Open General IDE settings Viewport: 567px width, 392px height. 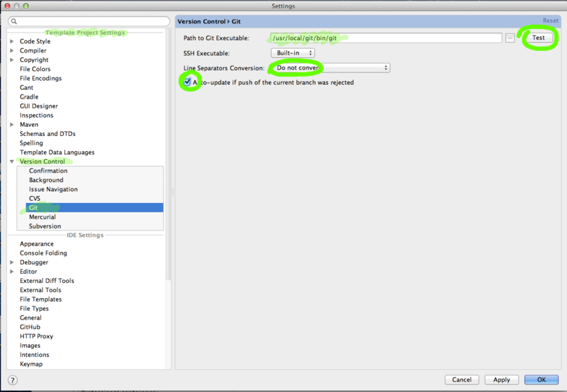[30, 318]
